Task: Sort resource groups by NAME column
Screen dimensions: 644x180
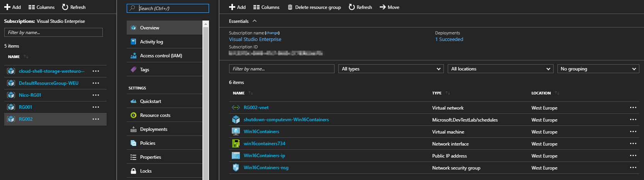Action: [x=18, y=57]
